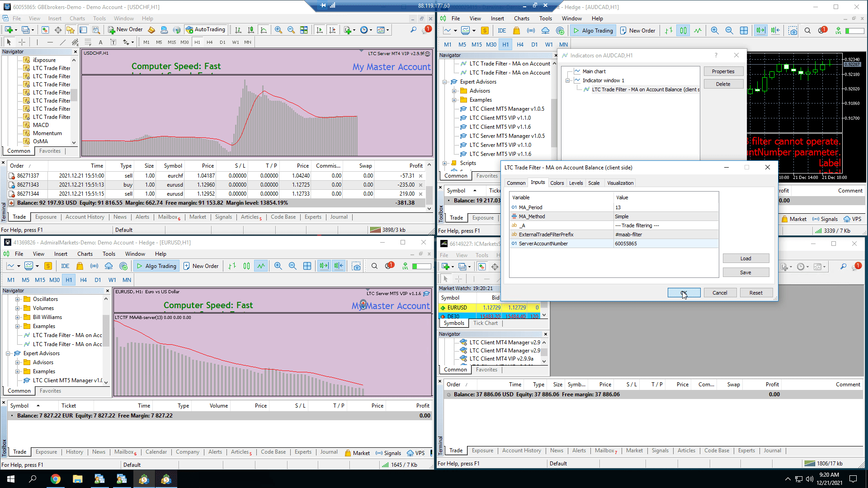Image resolution: width=868 pixels, height=488 pixels.
Task: Toggle chart shift in EURUSD MT5 toolbar
Action: [x=339, y=266]
